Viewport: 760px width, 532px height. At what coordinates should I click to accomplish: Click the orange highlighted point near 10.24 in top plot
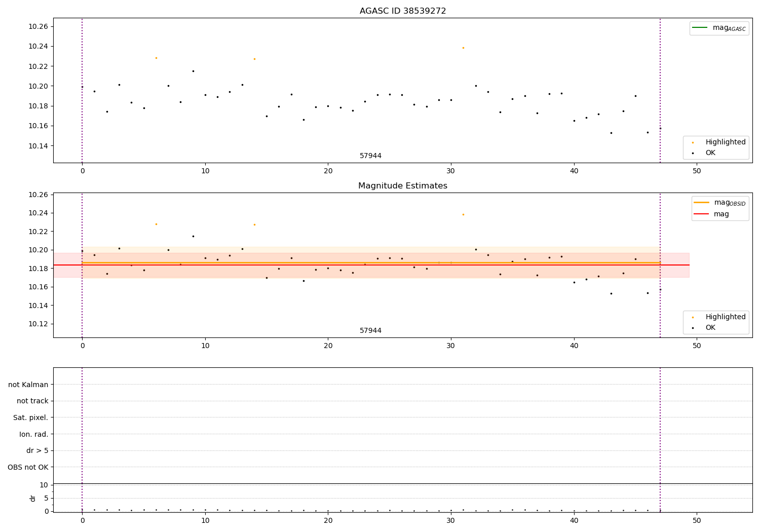point(463,48)
